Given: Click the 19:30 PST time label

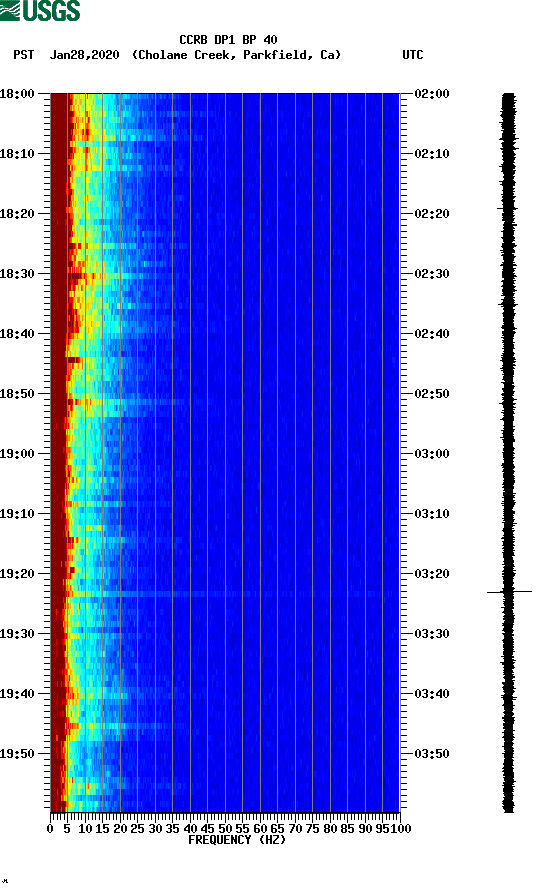Looking at the screenshot, I should click(x=17, y=634).
